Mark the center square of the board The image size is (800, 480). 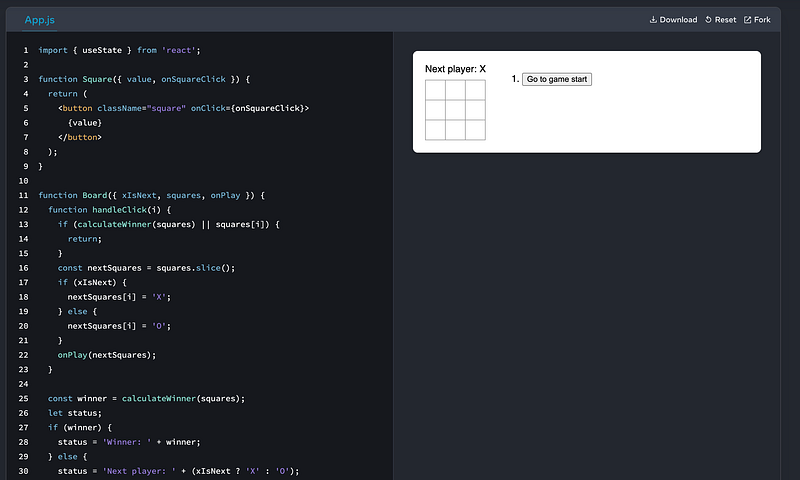coord(455,110)
